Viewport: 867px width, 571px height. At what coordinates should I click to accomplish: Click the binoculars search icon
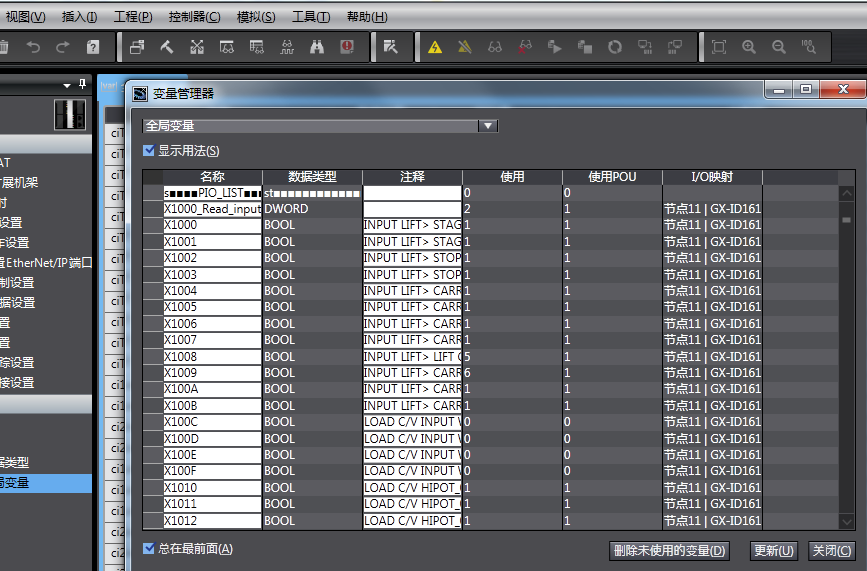317,47
